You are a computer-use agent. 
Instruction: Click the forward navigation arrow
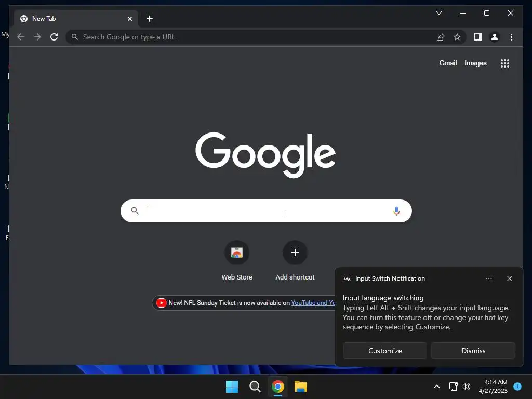point(37,37)
